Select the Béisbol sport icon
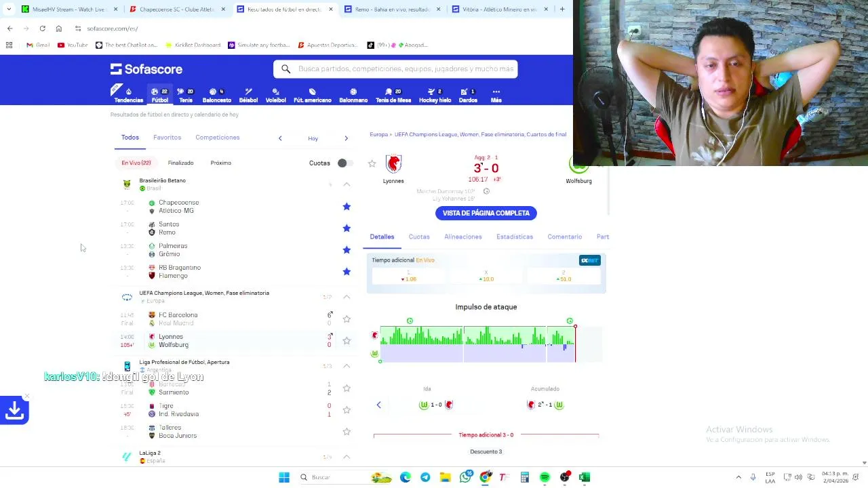 pyautogui.click(x=248, y=96)
